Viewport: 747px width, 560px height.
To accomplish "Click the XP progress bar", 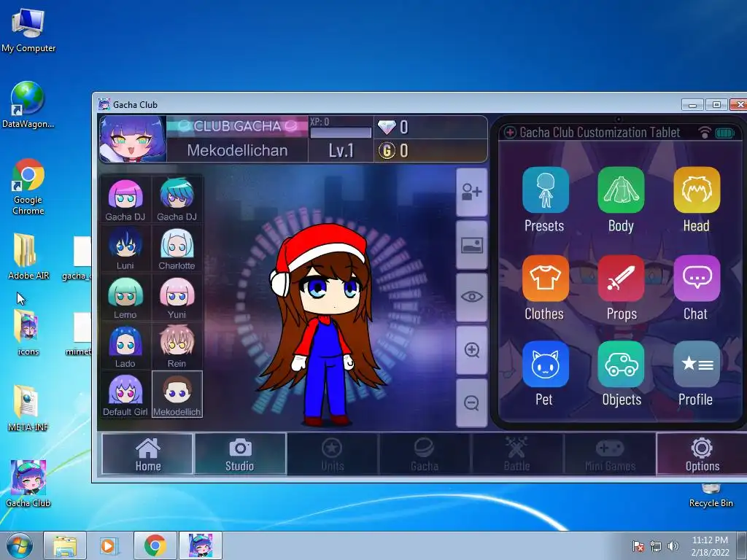I will [341, 133].
